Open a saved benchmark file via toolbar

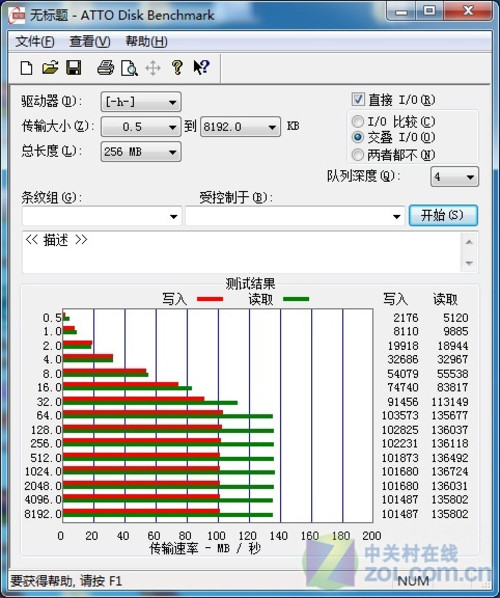(x=50, y=68)
